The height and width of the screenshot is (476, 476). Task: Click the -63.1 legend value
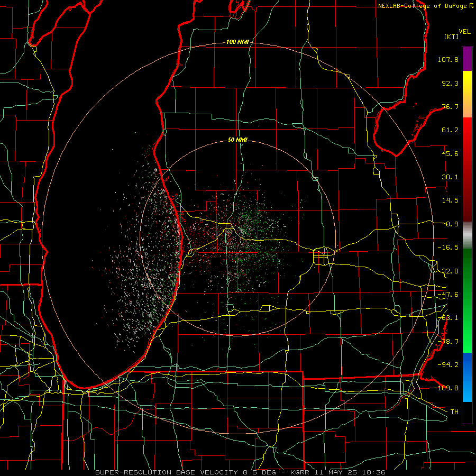point(448,318)
